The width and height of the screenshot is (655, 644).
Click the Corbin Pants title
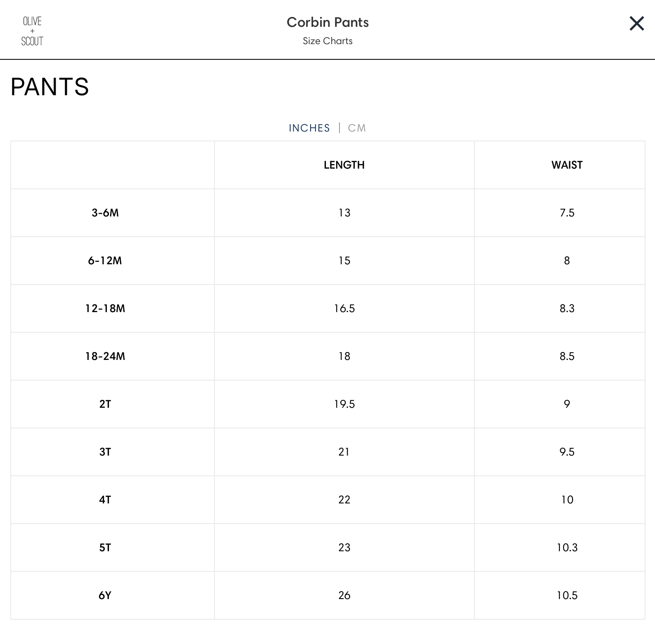(x=327, y=22)
